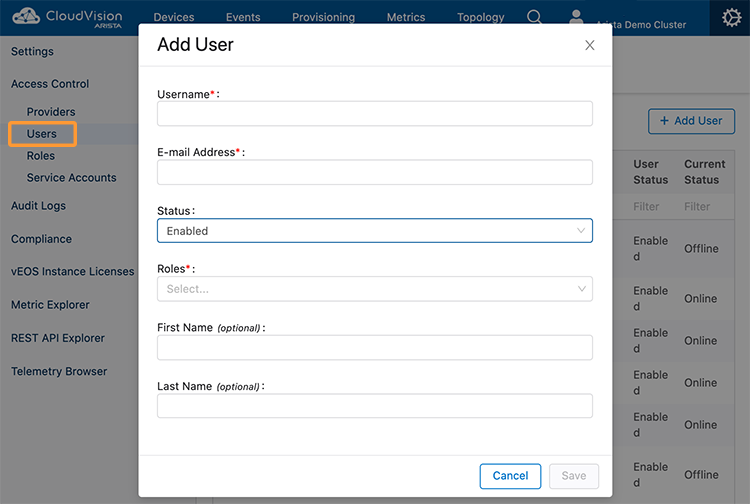Click the + Add User button
Image resolution: width=750 pixels, height=504 pixels.
(x=691, y=121)
